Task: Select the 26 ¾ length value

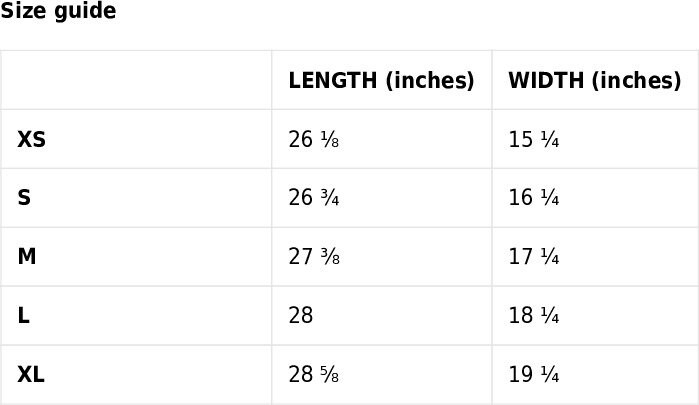Action: (314, 198)
